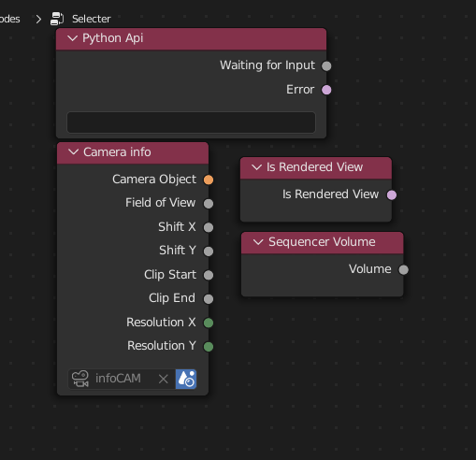
Task: Clear the infoCAM object with X
Action: pyautogui.click(x=164, y=380)
